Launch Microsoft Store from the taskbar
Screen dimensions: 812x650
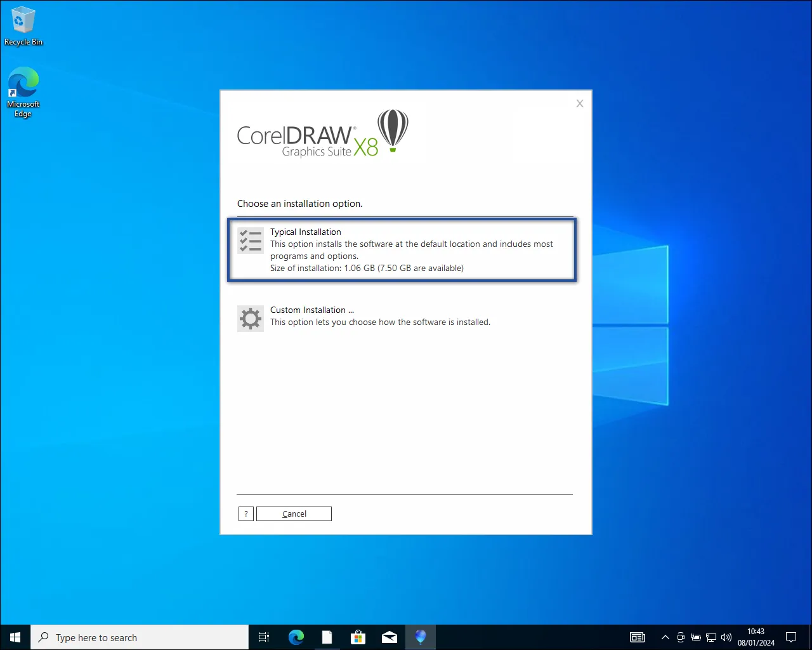coord(358,637)
